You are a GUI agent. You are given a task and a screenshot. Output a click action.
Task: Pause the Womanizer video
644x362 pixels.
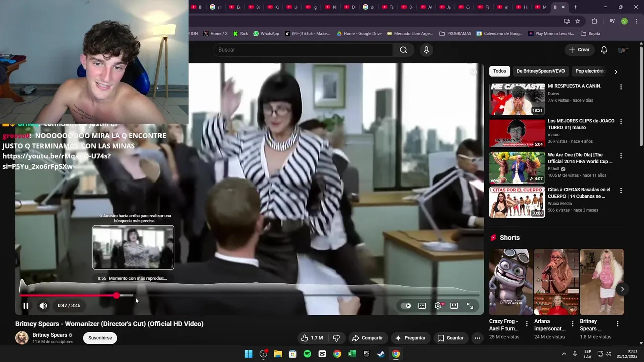[26, 305]
